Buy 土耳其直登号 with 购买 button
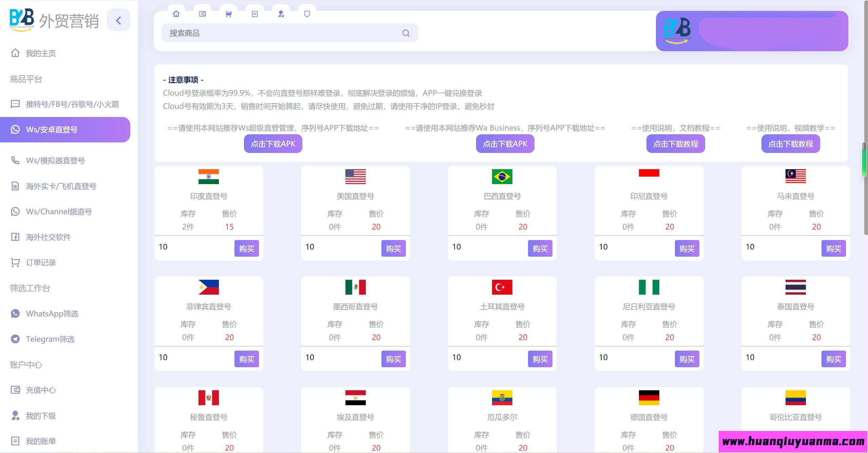The height and width of the screenshot is (453, 868). [x=540, y=359]
